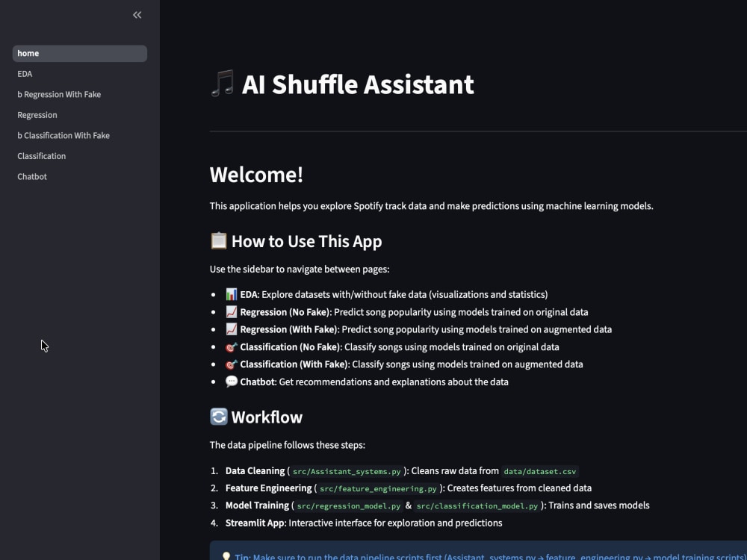Click the src/classification_model.py code snippet
The height and width of the screenshot is (560, 747).
477,505
